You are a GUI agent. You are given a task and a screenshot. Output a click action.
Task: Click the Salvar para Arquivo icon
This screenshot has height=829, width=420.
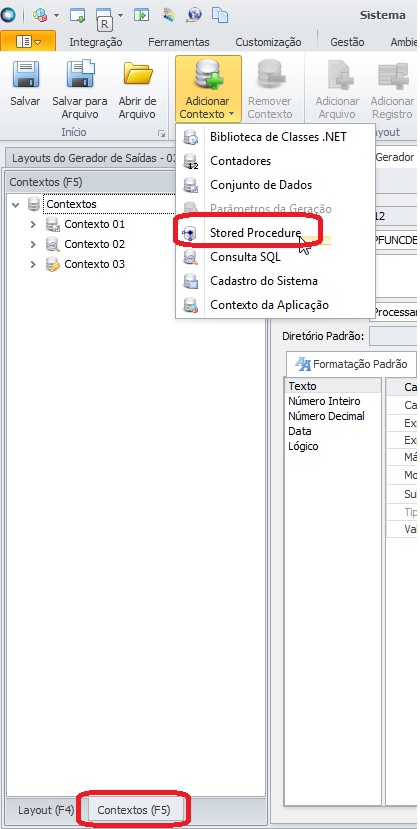click(80, 74)
